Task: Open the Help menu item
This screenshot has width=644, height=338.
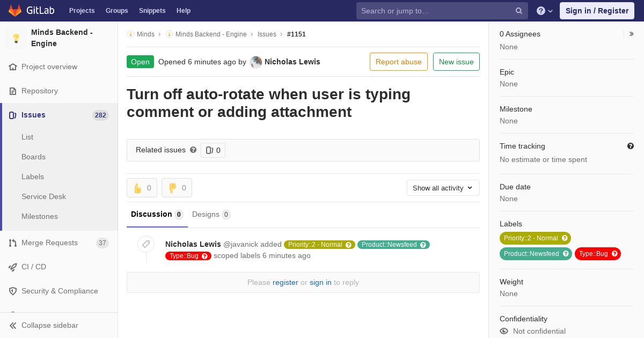Action: 184,11
